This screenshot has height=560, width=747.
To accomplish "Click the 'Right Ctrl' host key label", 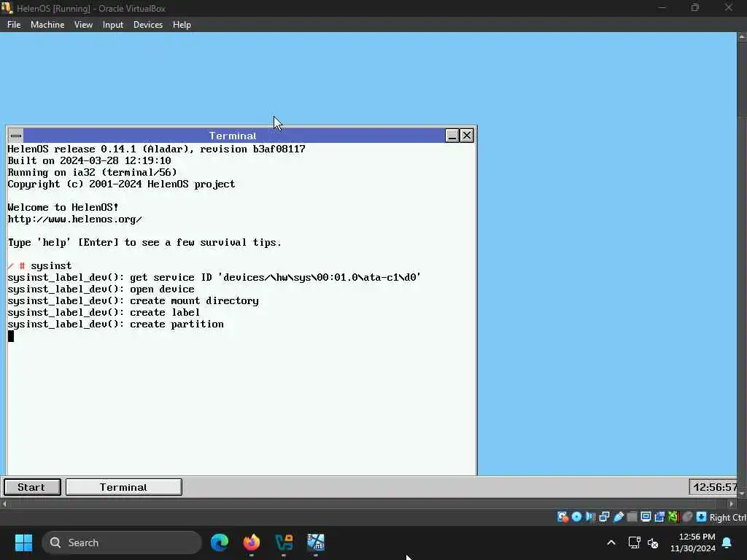I will click(x=727, y=518).
